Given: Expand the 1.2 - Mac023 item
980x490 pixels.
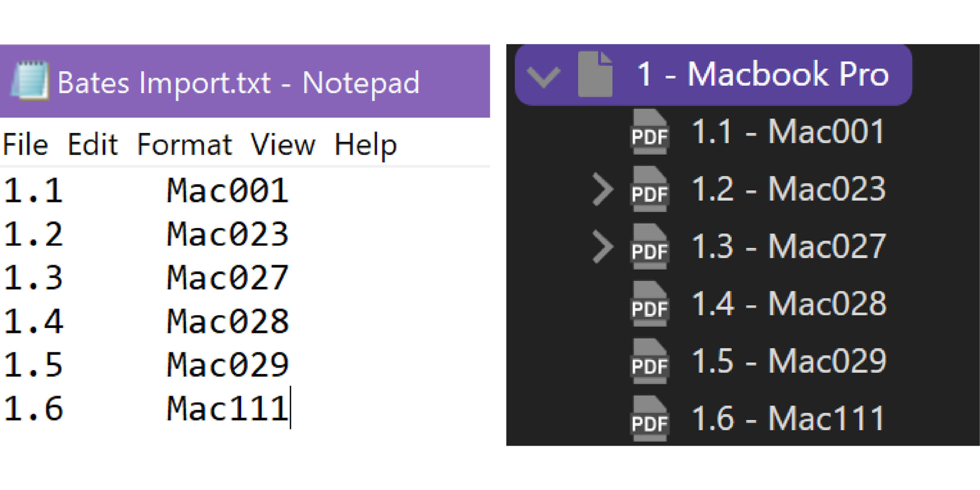Looking at the screenshot, I should pos(602,189).
